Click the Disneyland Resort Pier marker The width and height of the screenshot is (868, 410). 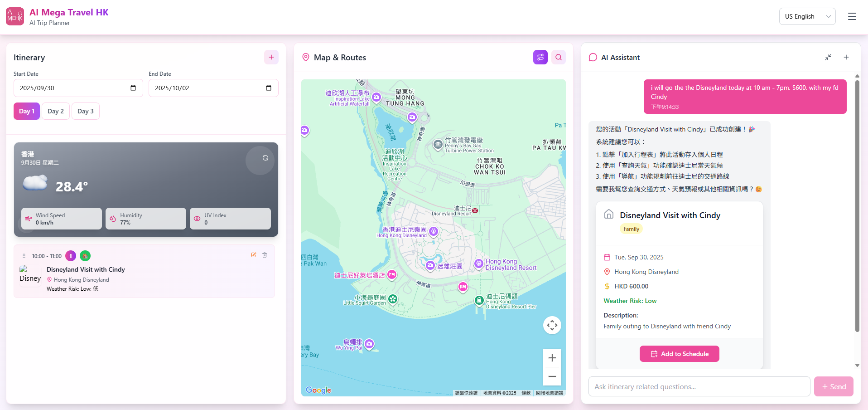[479, 300]
